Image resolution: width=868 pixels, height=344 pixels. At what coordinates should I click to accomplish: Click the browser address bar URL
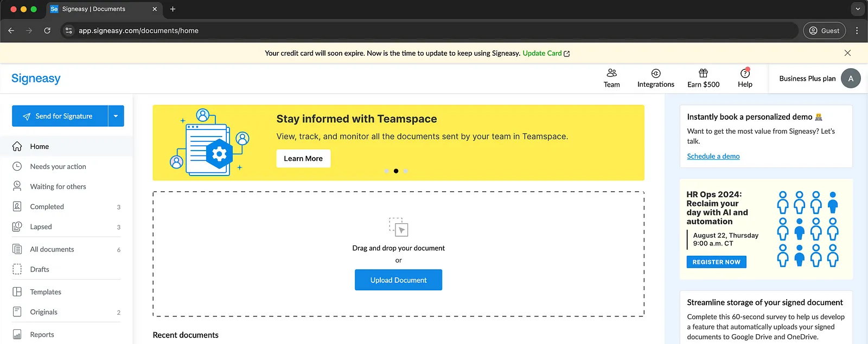click(138, 30)
